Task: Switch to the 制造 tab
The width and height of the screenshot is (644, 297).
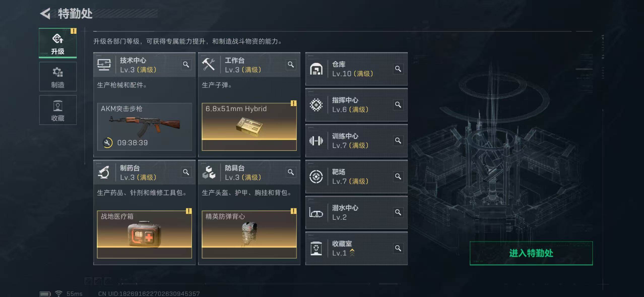Action: (58, 77)
